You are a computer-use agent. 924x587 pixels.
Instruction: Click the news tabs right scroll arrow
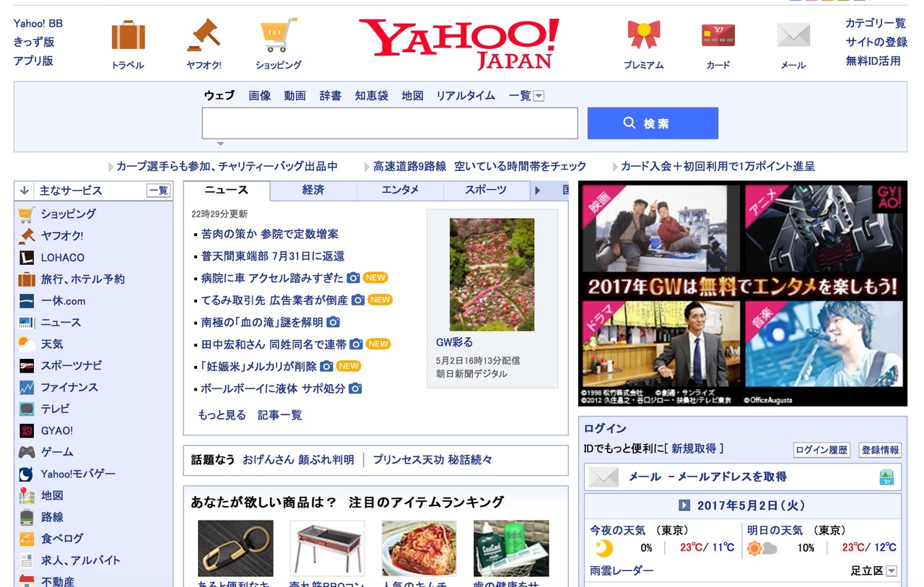[536, 191]
